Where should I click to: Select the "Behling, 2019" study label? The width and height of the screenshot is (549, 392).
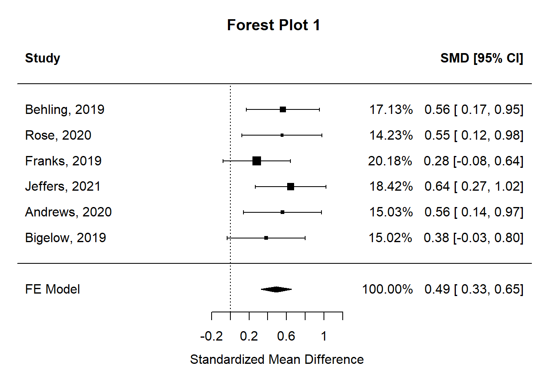pyautogui.click(x=65, y=109)
